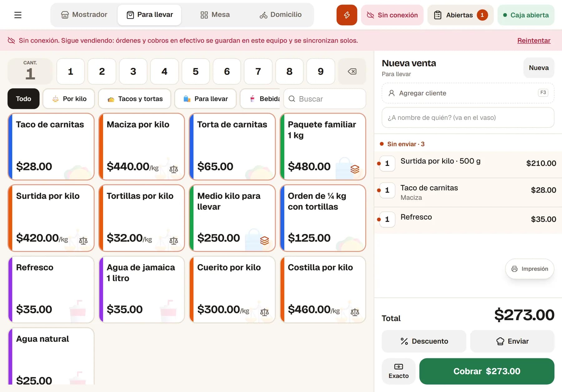This screenshot has height=392, width=562.
Task: Filter products by Por kilo category
Action: [69, 99]
